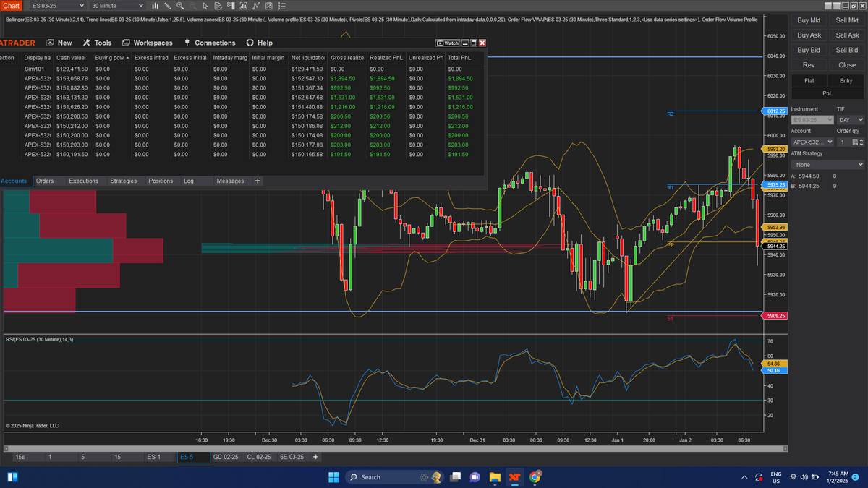Viewport: 868px width, 488px height.
Task: Open the data box icon
Action: [x=218, y=6]
